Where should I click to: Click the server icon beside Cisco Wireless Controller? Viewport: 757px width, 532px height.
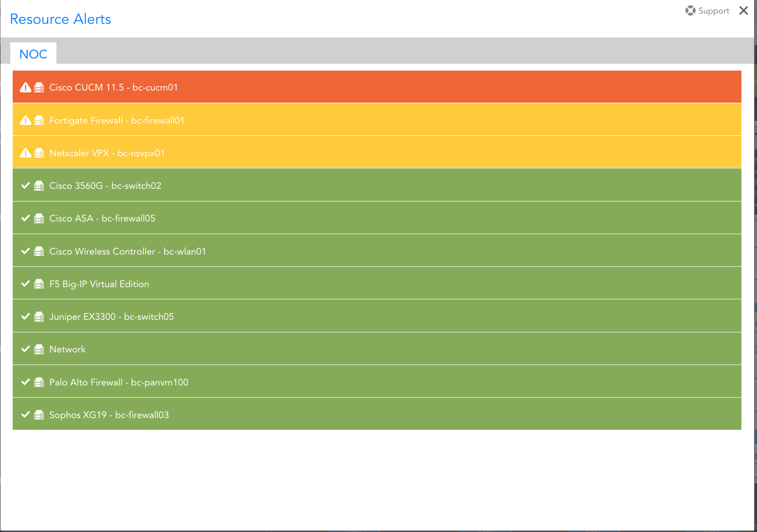[39, 251]
